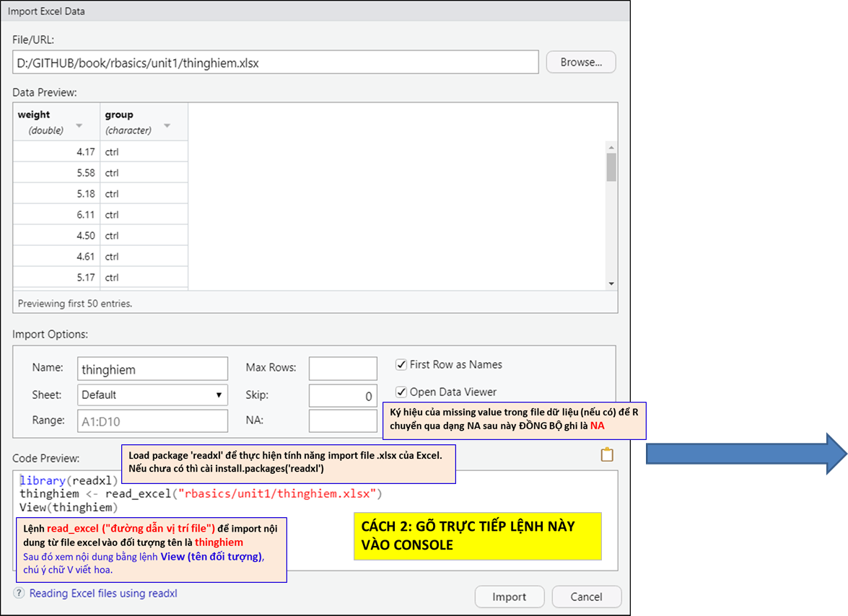The height and width of the screenshot is (616, 848).
Task: Open Reading Excel files using readxl link
Action: (103, 594)
